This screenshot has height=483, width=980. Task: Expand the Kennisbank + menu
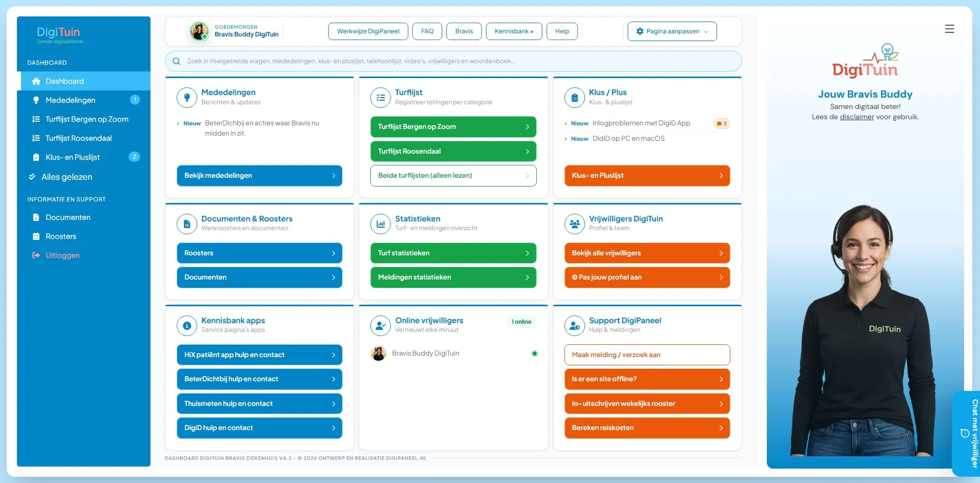pyautogui.click(x=514, y=31)
